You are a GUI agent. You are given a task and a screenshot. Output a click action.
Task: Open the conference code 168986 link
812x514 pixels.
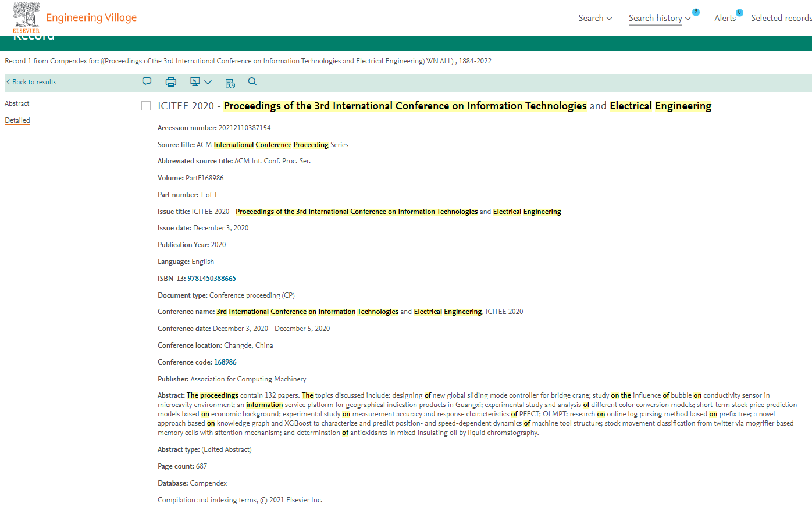point(225,362)
